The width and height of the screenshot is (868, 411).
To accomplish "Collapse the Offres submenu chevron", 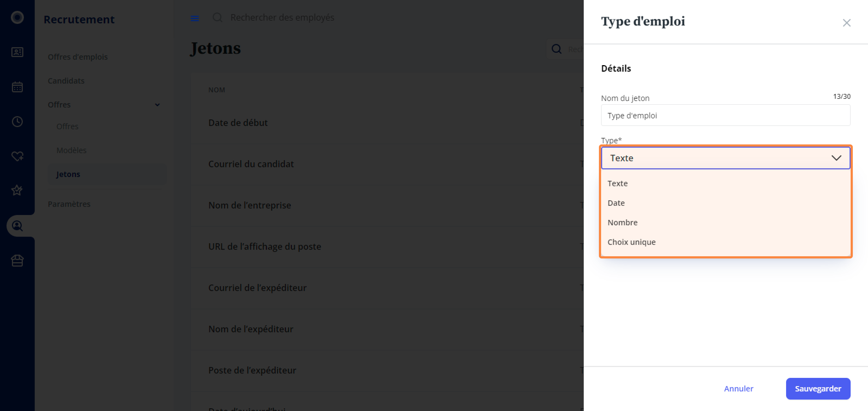I will pyautogui.click(x=157, y=105).
